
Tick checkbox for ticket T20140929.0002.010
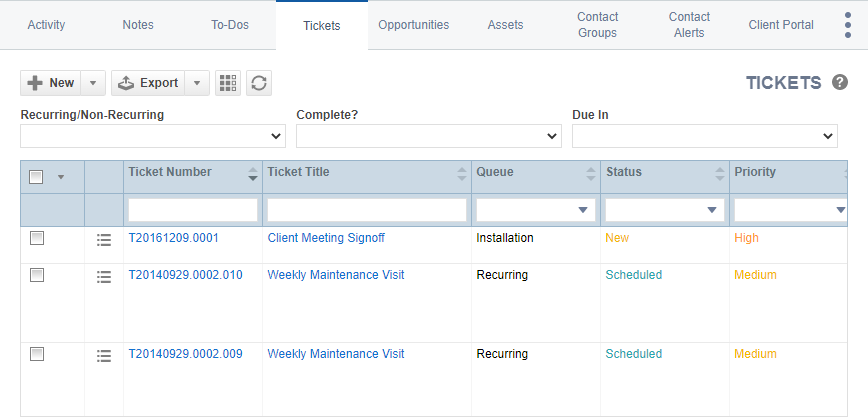point(37,275)
